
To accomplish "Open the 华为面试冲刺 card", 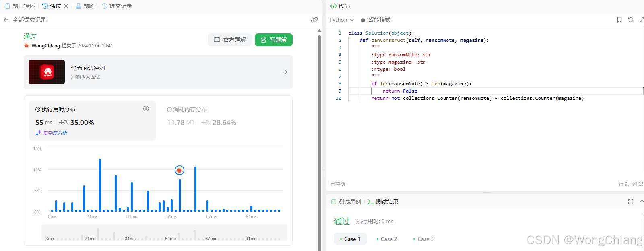I will [158, 72].
